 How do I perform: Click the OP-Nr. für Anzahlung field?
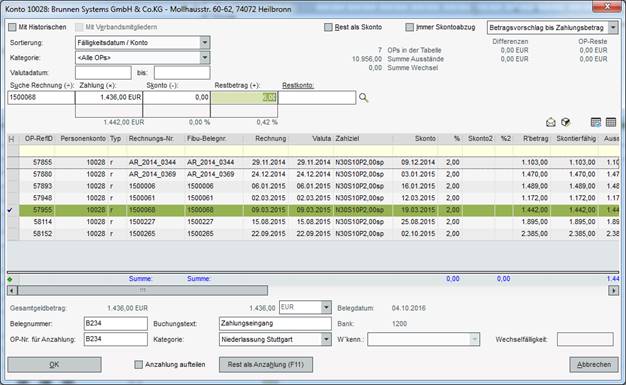pyautogui.click(x=116, y=339)
